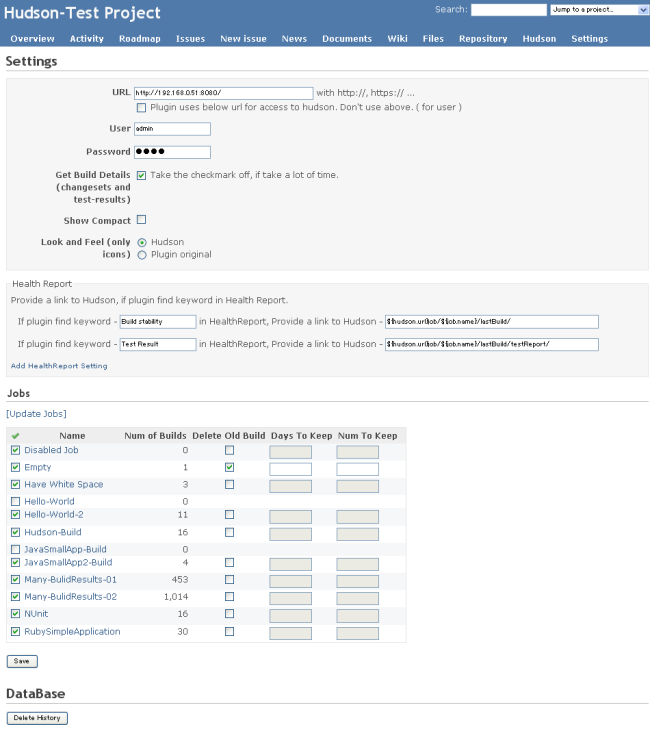Open the NUnit job link
This screenshot has height=729, width=650.
click(x=36, y=614)
